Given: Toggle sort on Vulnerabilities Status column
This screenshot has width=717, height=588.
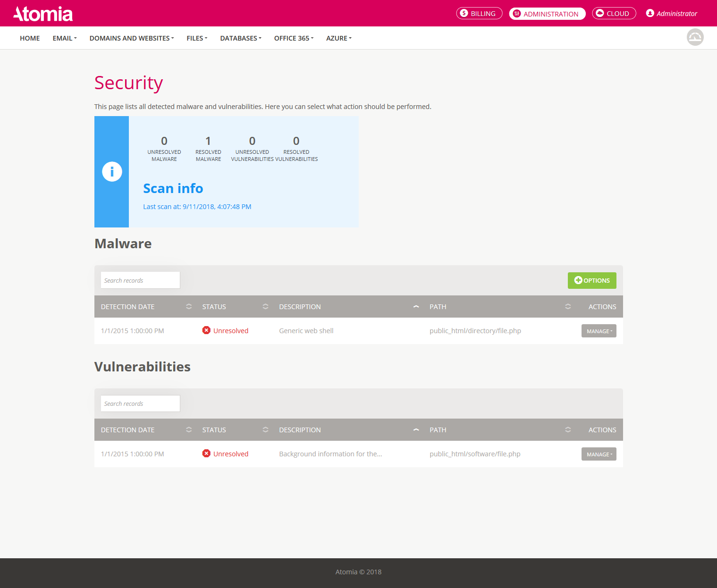Looking at the screenshot, I should point(265,429).
